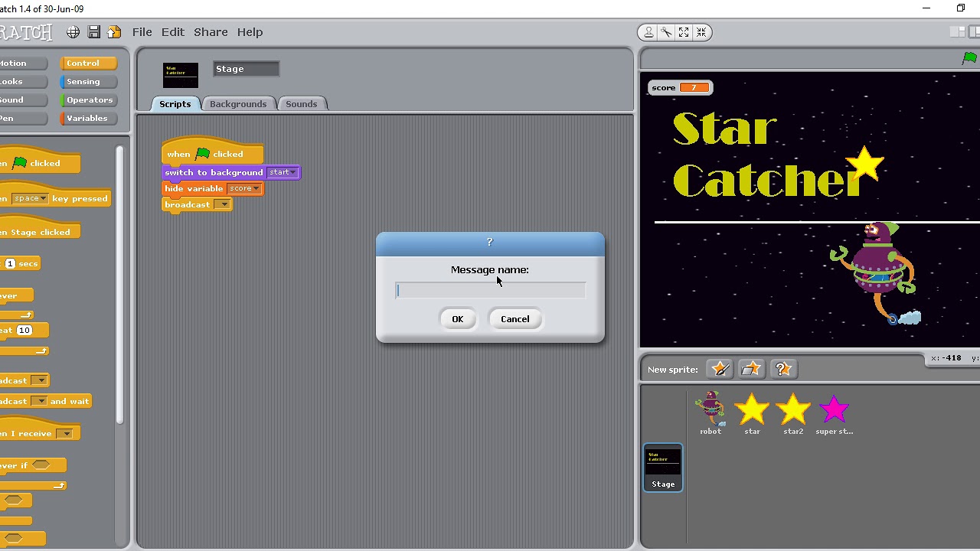Switch to the Backgrounds tab
Image resolution: width=980 pixels, height=551 pixels.
click(x=238, y=104)
